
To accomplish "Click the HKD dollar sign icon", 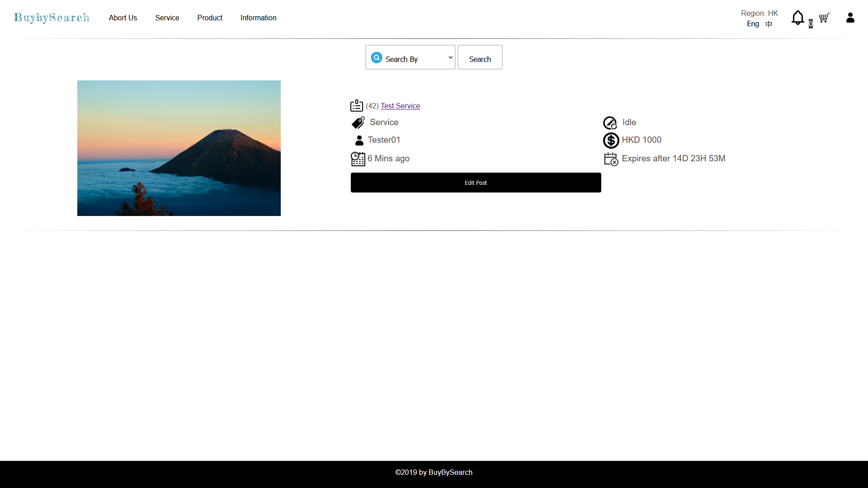I will [x=611, y=141].
